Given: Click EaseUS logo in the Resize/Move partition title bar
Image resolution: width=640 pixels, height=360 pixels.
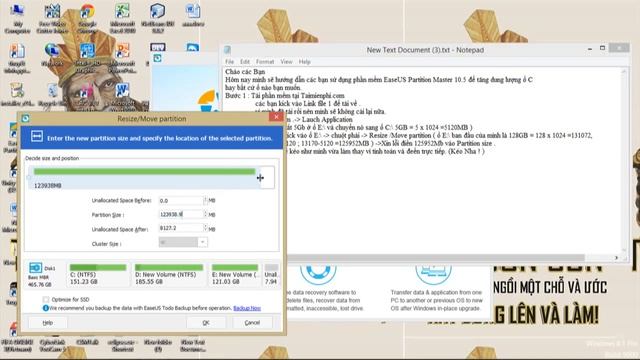Looking at the screenshot, I should coord(25,118).
